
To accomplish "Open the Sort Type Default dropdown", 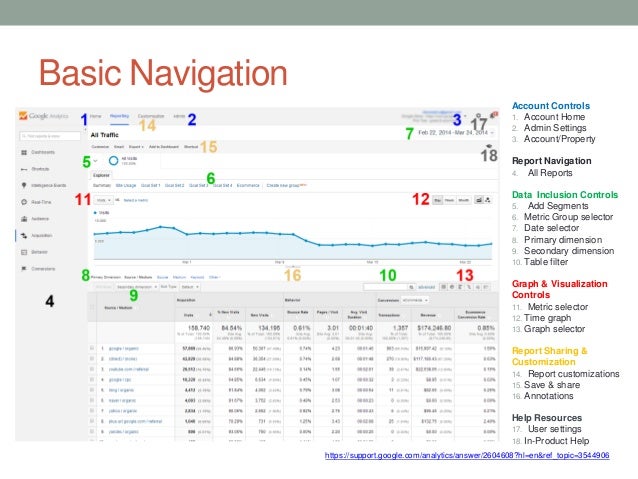I will click(190, 287).
